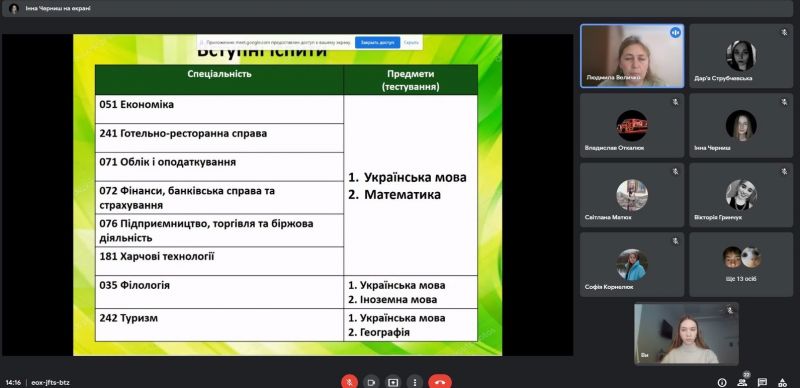800x388 pixels.
Task: Click the meeting code eox-jfts-btz
Action: 51,382
